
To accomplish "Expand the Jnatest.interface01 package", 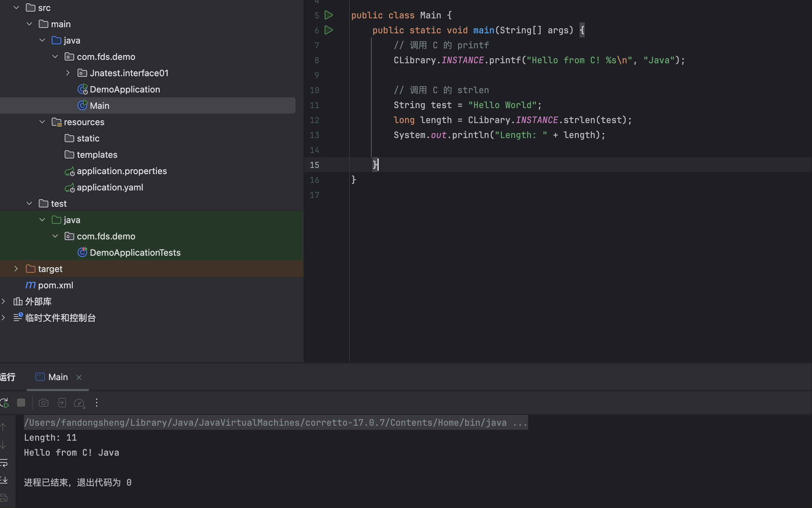I will (68, 73).
